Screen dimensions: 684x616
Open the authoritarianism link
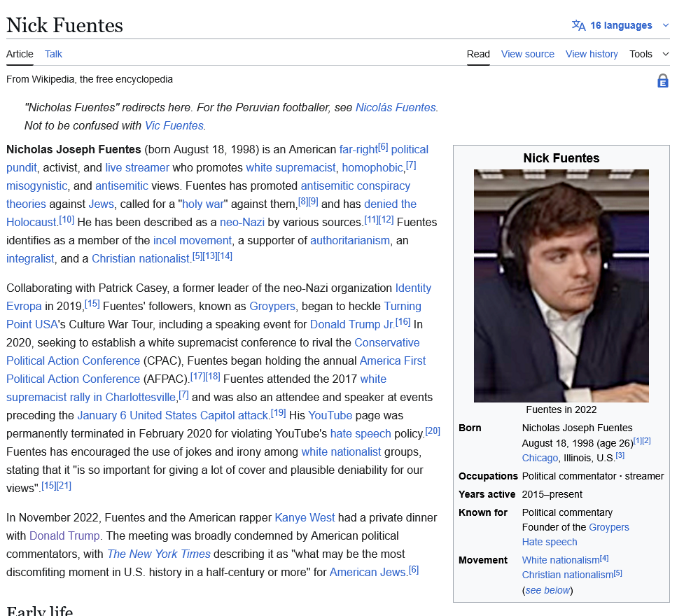tap(350, 240)
